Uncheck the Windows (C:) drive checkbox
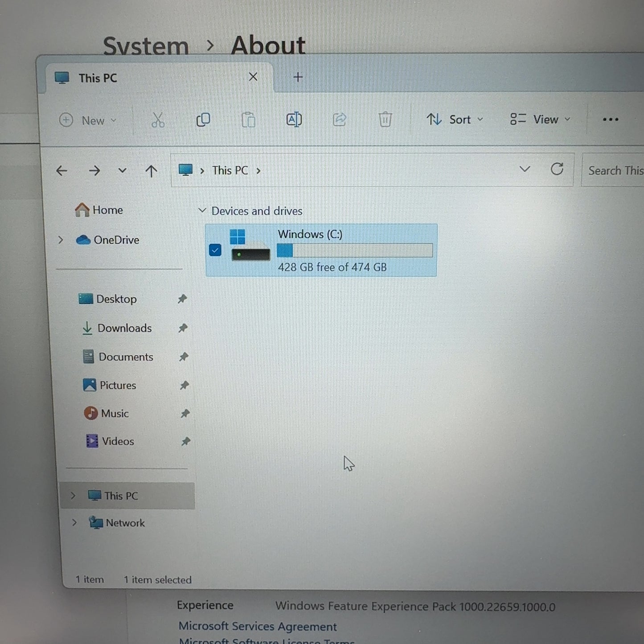Screen dimensions: 644x644 215,250
